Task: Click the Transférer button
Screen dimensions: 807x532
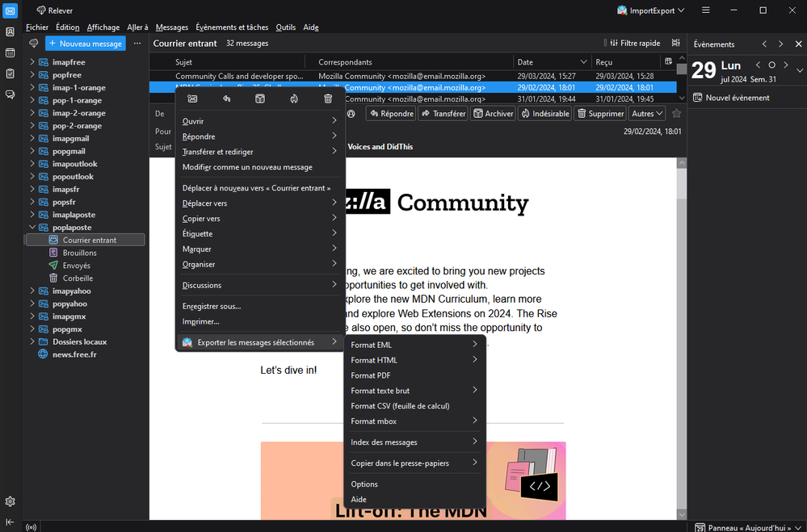Action: point(443,114)
